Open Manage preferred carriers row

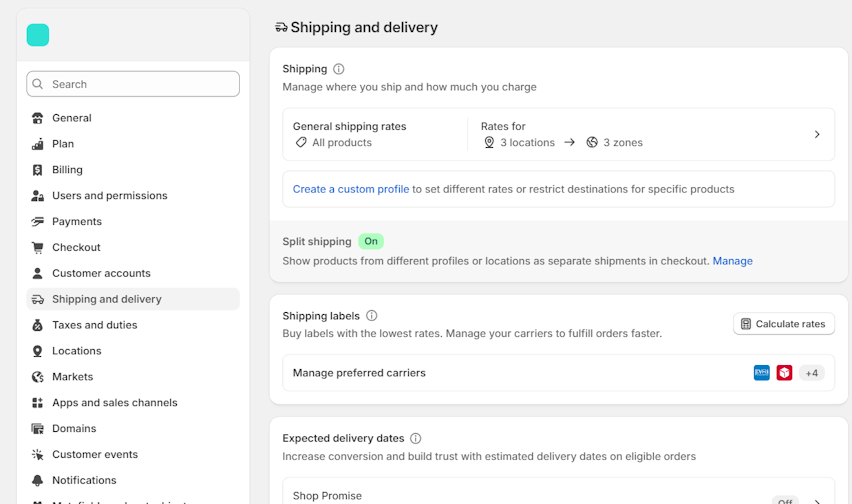(x=559, y=373)
